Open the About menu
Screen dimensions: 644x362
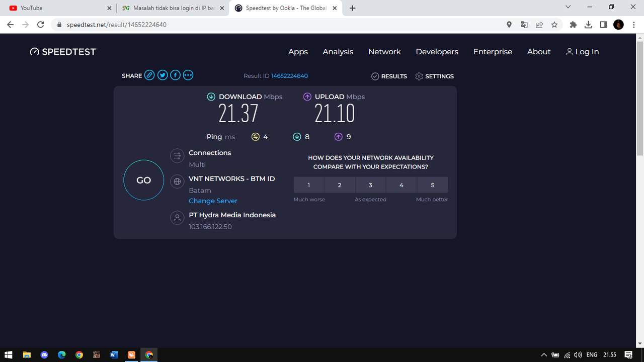539,52
